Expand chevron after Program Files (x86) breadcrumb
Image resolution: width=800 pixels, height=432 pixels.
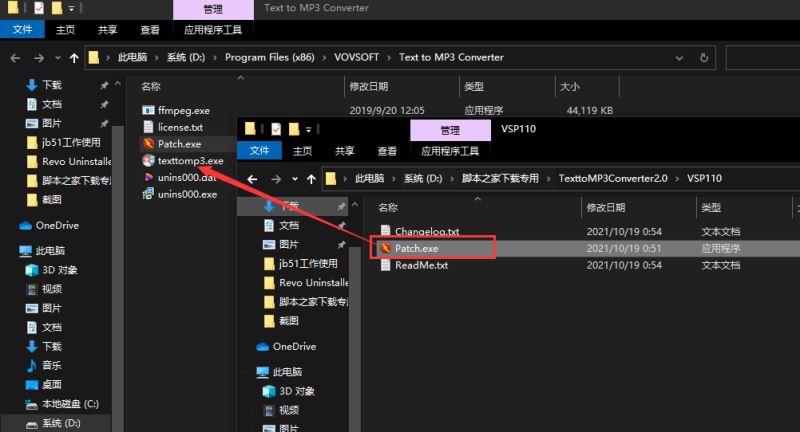(x=324, y=58)
